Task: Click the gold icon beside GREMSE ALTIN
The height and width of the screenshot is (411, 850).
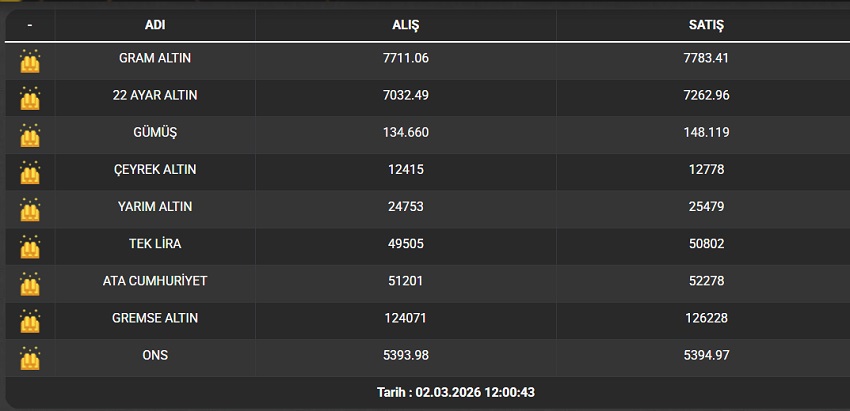Action: pyautogui.click(x=30, y=319)
